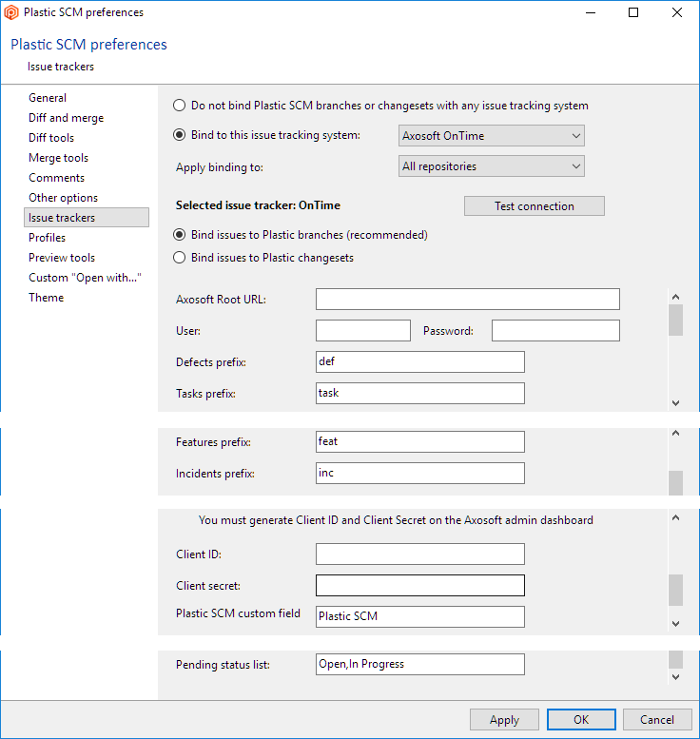700x739 pixels.
Task: Click scroll-up arrow beside Client ID note
Action: [x=675, y=517]
